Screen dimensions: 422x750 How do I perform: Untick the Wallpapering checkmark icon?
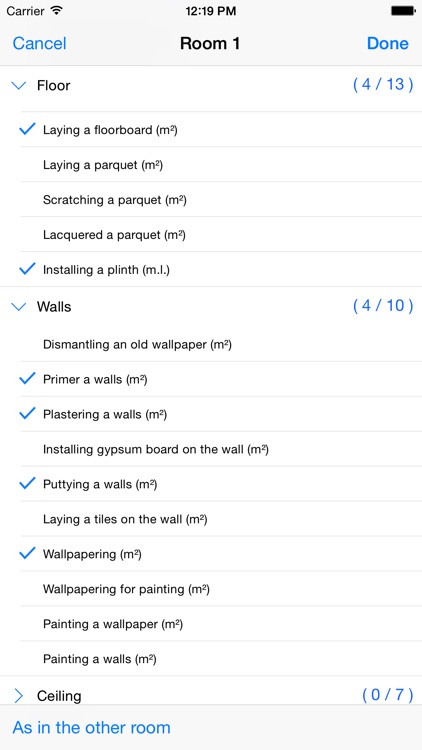click(27, 553)
